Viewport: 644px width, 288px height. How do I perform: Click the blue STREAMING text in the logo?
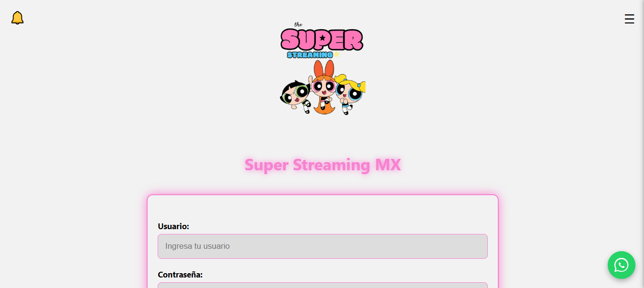point(310,55)
